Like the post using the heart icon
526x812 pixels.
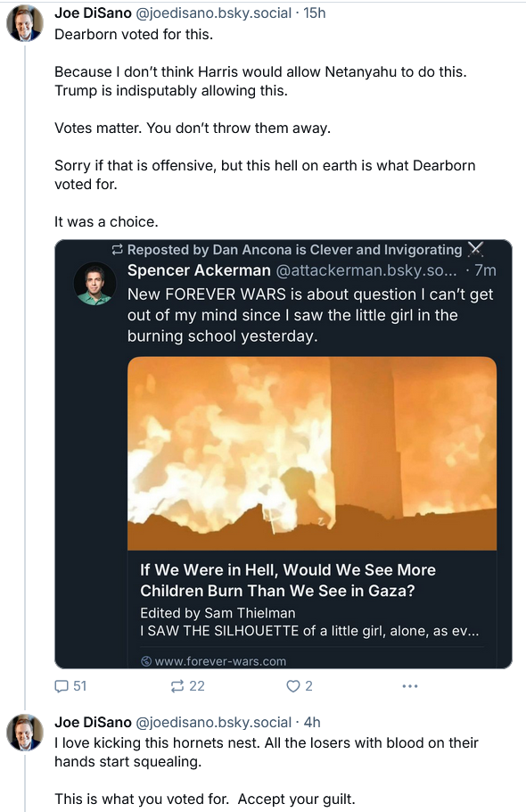292,686
